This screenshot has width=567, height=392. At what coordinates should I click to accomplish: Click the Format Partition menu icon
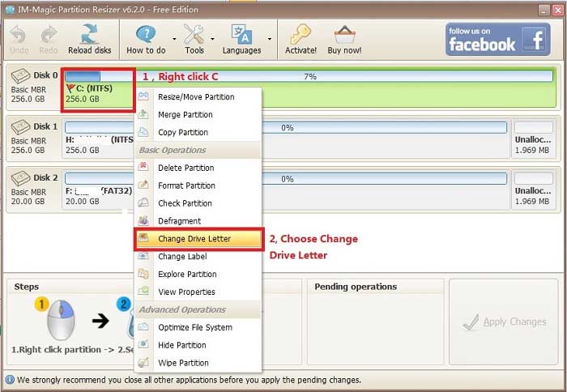143,185
